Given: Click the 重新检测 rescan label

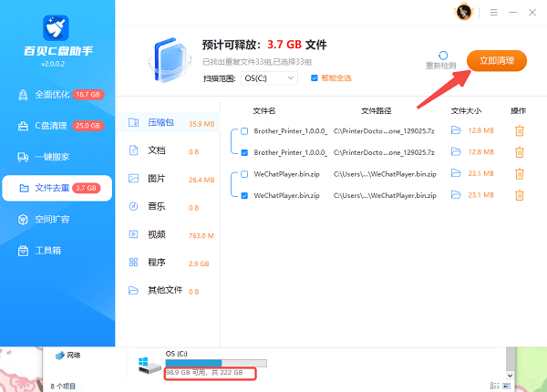Looking at the screenshot, I should click(x=441, y=66).
